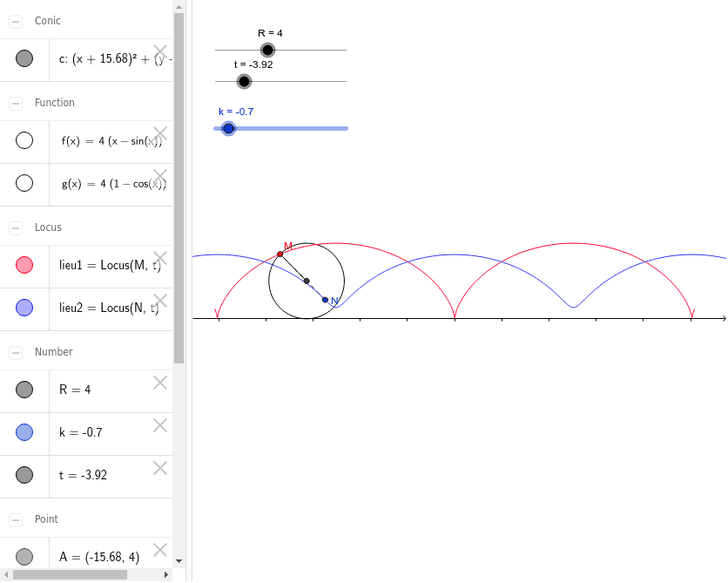
Task: Delete lieu2 row with X icon
Action: pyautogui.click(x=160, y=301)
